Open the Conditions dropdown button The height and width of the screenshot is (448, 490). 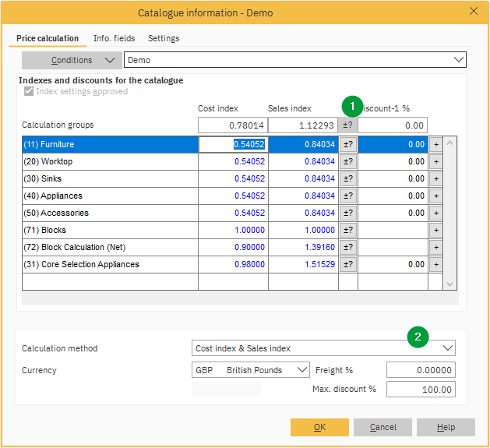pos(72,60)
